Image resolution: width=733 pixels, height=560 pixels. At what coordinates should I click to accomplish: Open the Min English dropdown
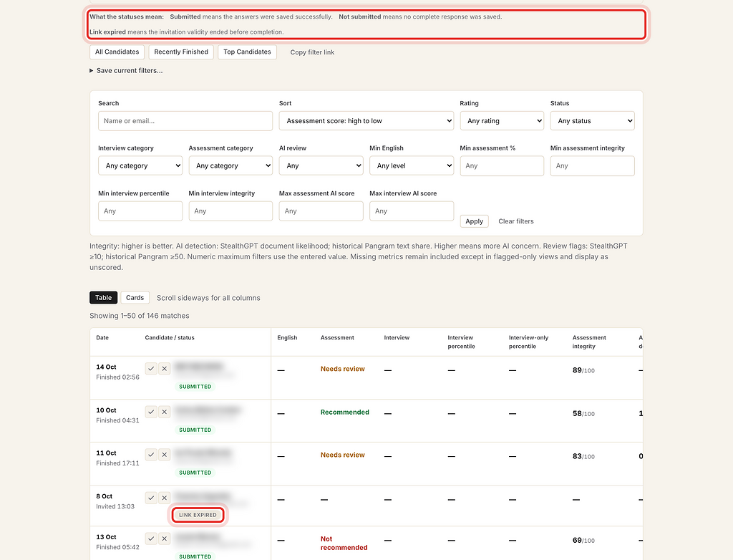(x=412, y=165)
